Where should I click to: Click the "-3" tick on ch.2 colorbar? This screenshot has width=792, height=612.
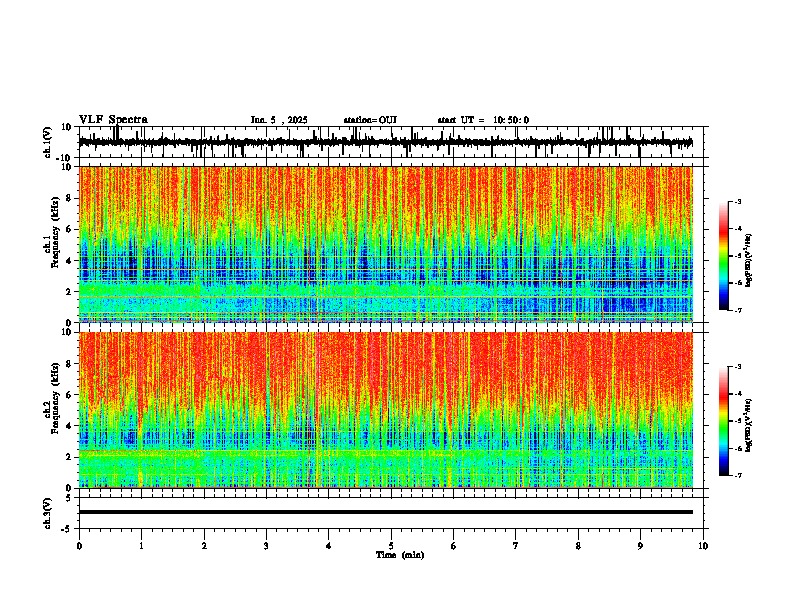[738, 367]
